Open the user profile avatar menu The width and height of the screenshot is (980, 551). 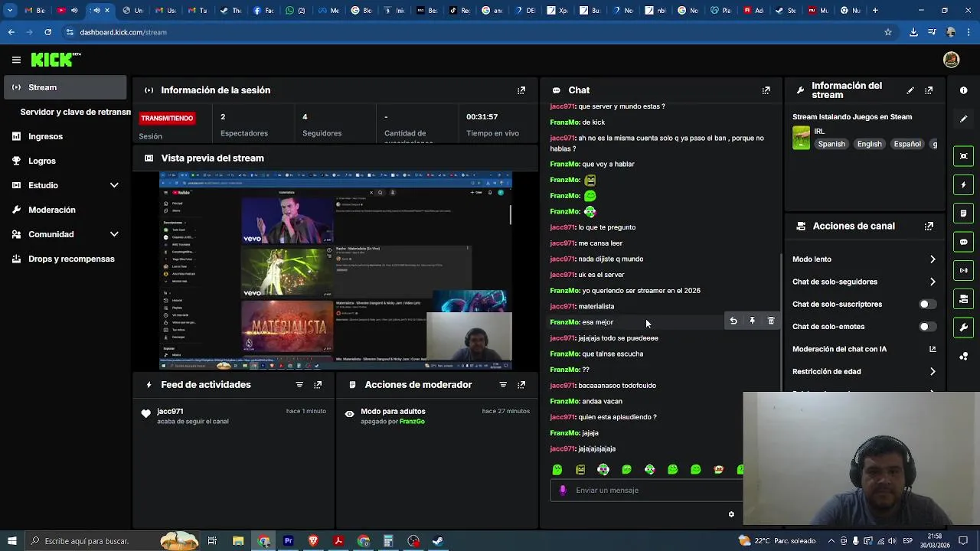[x=952, y=60]
